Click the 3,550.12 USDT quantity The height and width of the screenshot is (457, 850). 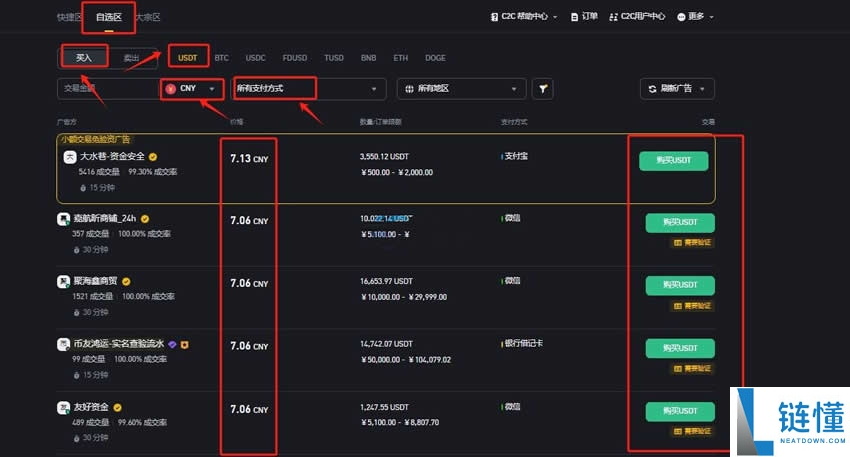(x=384, y=157)
